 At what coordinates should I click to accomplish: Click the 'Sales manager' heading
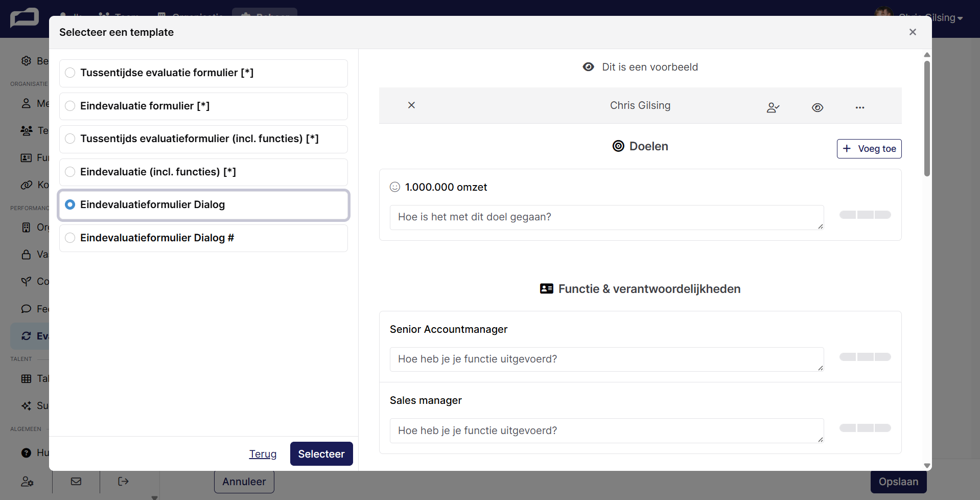pyautogui.click(x=426, y=400)
